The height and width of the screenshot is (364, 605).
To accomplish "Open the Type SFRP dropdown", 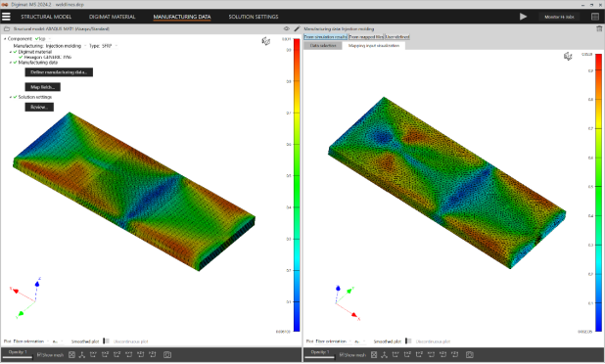I will pyautogui.click(x=110, y=46).
